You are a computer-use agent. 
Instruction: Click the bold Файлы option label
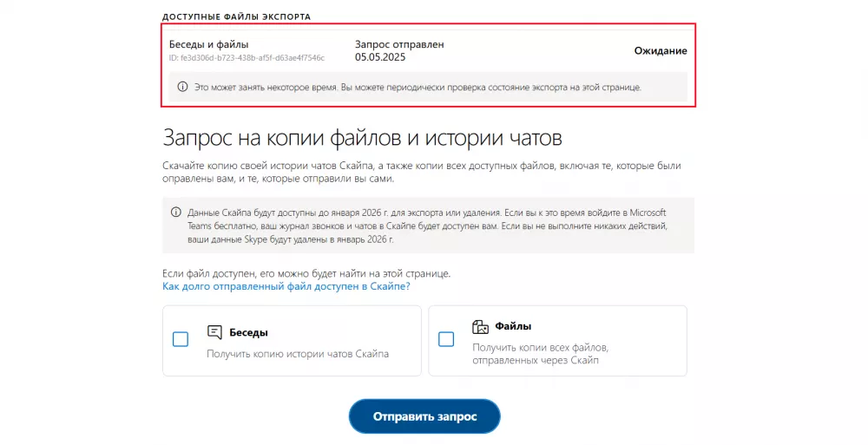coord(513,327)
